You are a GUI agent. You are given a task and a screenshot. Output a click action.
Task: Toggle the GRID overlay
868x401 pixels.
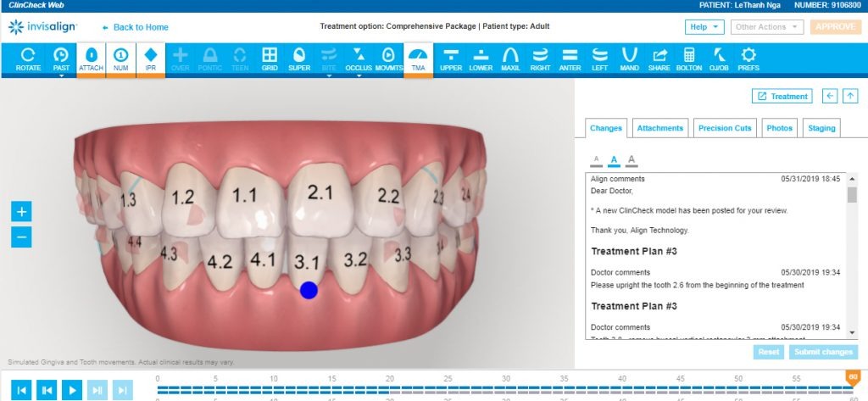(270, 59)
